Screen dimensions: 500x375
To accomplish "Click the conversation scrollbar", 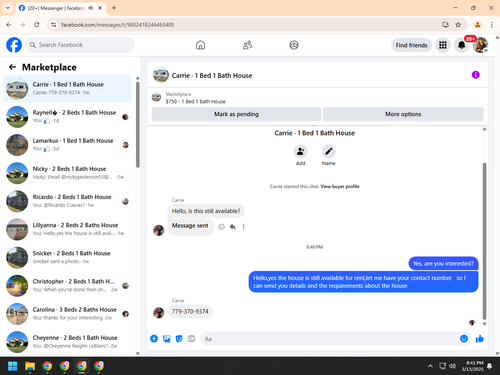I will [x=484, y=241].
